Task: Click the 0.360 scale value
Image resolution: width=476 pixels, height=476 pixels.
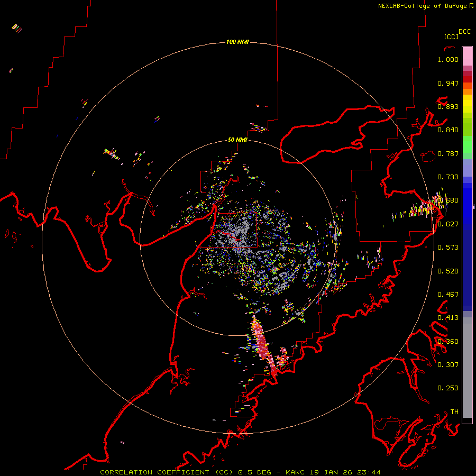Action: pos(448,342)
